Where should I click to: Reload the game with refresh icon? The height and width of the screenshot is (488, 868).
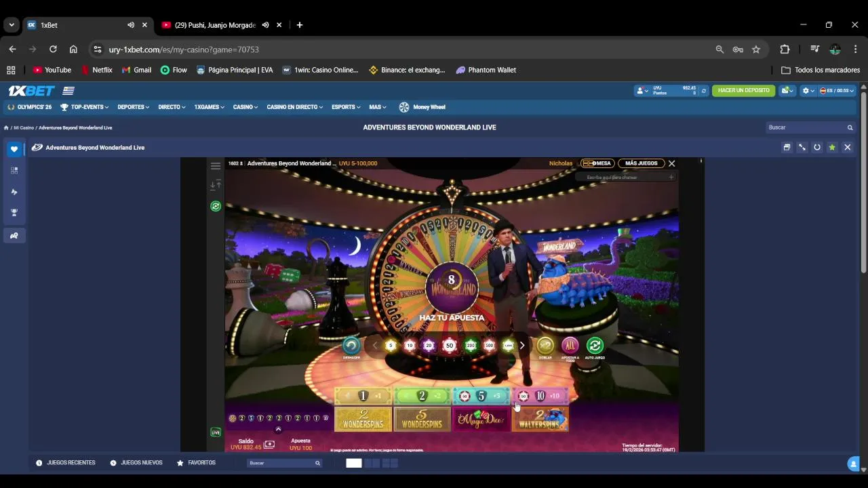817,147
